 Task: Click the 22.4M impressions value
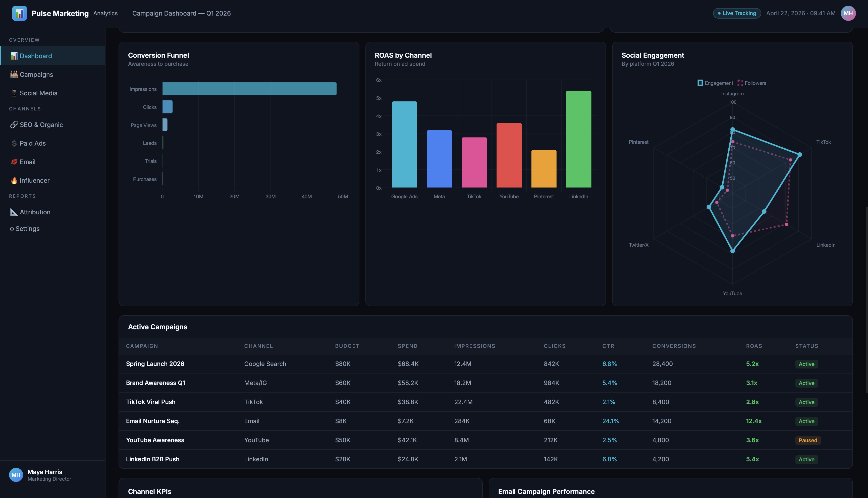pyautogui.click(x=463, y=402)
